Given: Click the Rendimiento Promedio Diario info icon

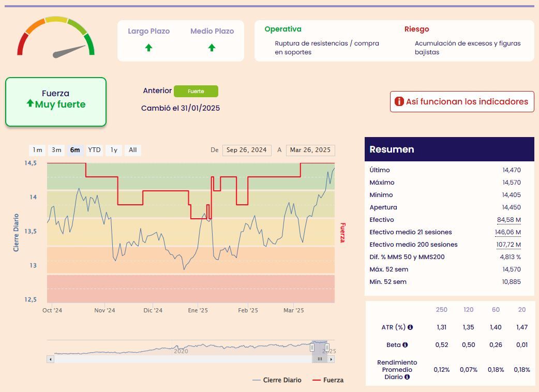Looking at the screenshot, I should point(407,377).
